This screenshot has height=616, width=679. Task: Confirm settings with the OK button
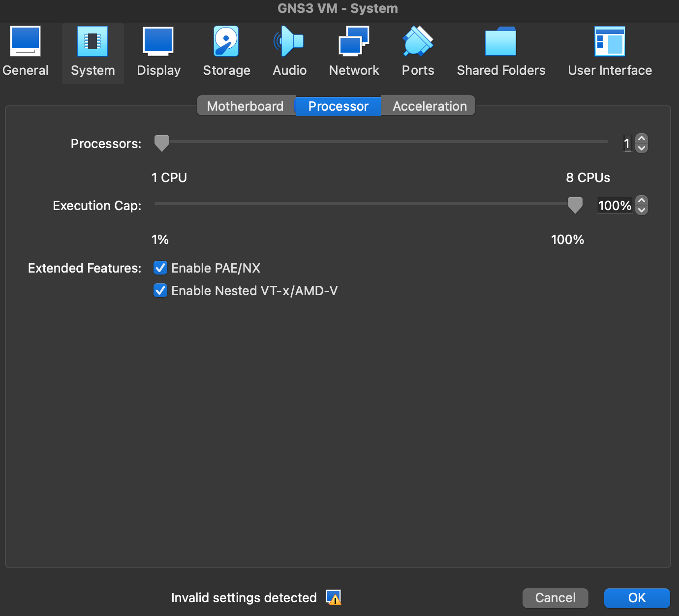pyautogui.click(x=637, y=598)
